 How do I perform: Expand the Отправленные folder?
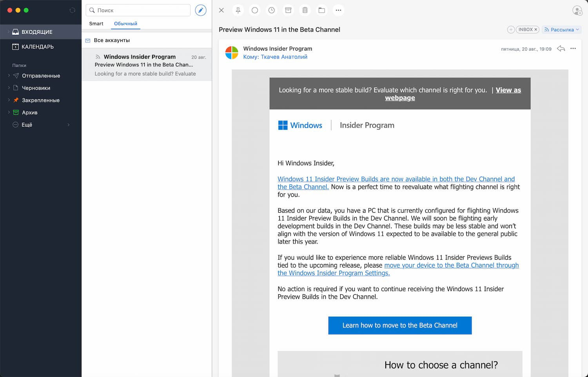click(x=9, y=76)
